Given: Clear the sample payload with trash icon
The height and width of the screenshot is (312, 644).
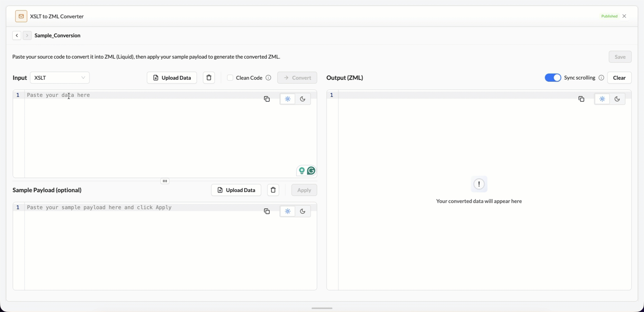Looking at the screenshot, I should tap(273, 190).
